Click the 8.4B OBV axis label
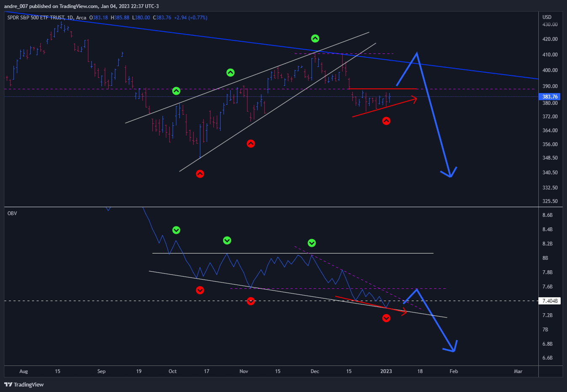Image resolution: width=567 pixels, height=392 pixels. point(547,229)
